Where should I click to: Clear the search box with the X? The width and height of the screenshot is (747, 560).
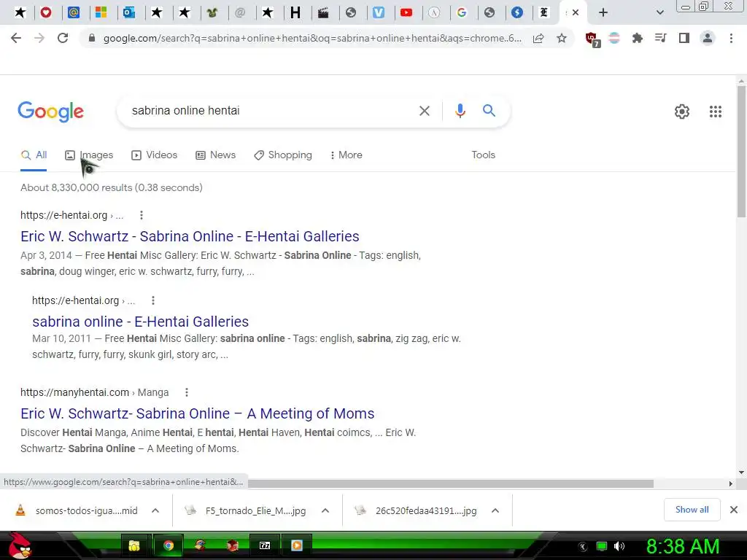(424, 111)
